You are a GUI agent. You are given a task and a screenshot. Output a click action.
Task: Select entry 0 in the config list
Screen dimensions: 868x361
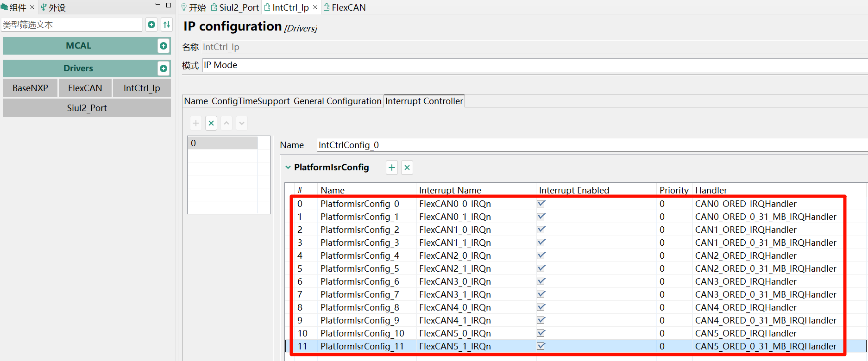coord(222,143)
